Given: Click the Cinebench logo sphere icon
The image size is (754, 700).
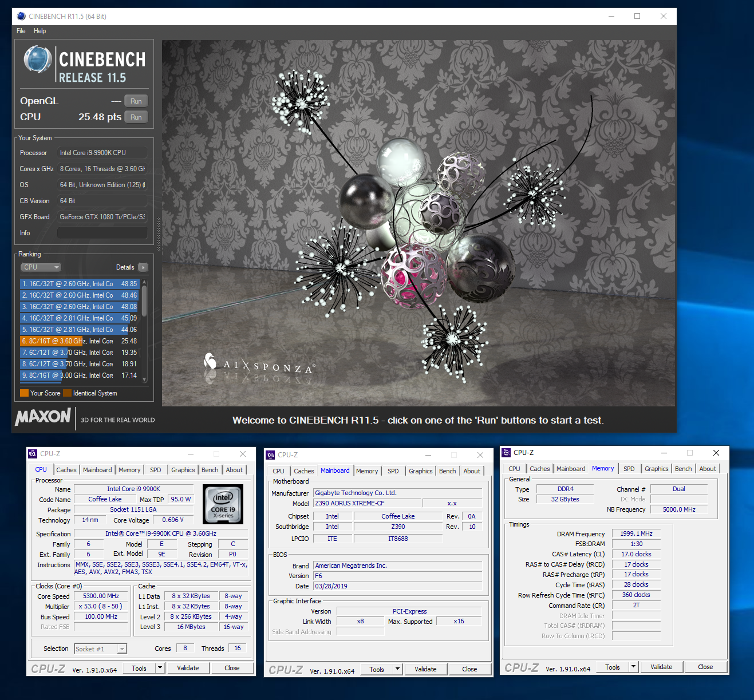Looking at the screenshot, I should (x=38, y=60).
